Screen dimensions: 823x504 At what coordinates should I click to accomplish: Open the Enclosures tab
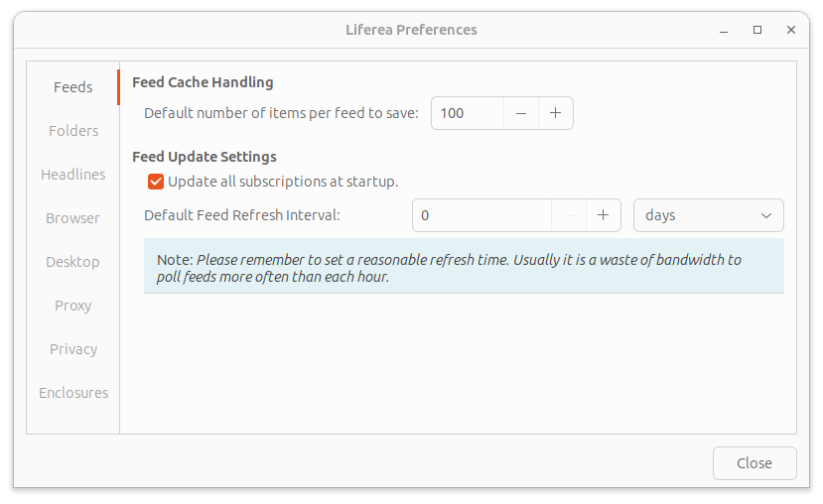click(x=73, y=393)
